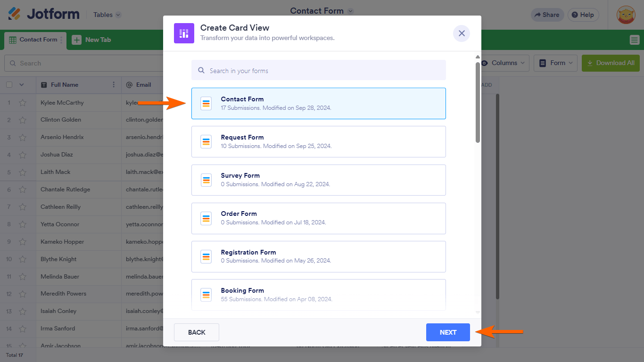Click the Melinda Bauer name cell
The height and width of the screenshot is (362, 644).
pyautogui.click(x=79, y=277)
